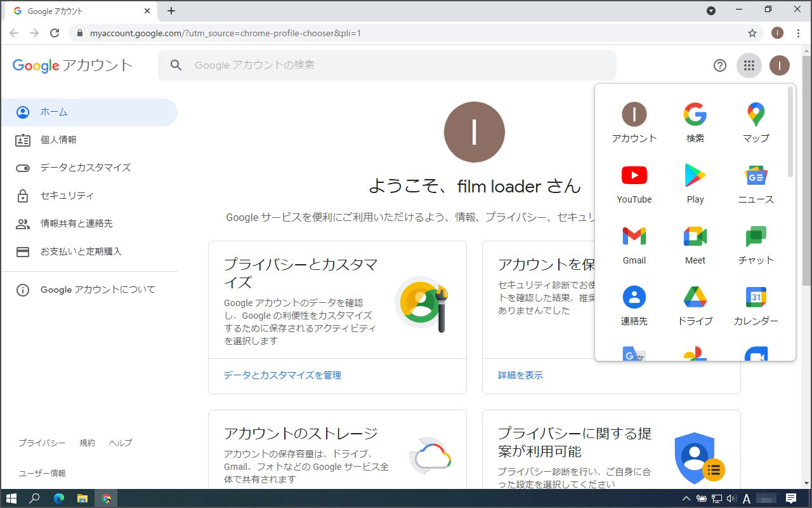Open Google アカウントについて in the sidebar
The image size is (812, 508).
89,290
